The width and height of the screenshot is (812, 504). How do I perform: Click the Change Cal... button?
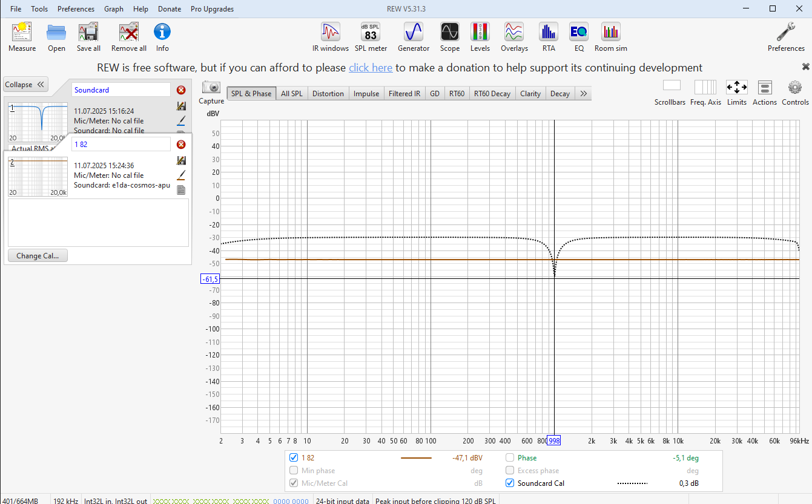(38, 256)
